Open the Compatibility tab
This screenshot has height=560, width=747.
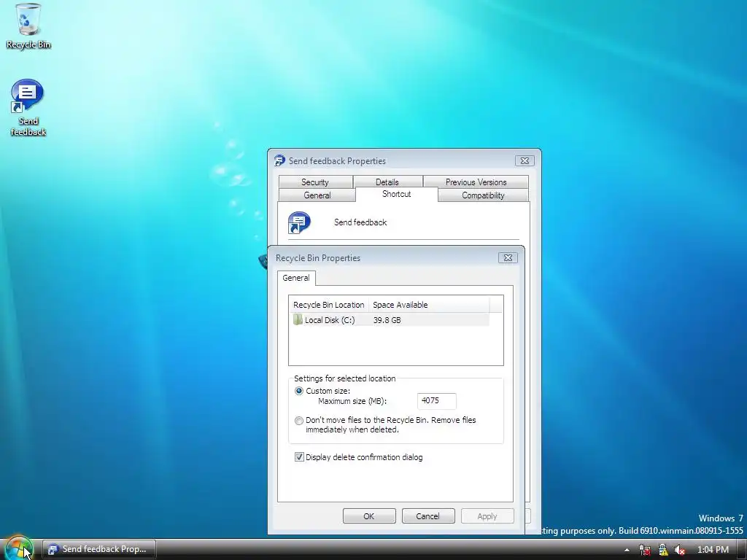point(483,195)
